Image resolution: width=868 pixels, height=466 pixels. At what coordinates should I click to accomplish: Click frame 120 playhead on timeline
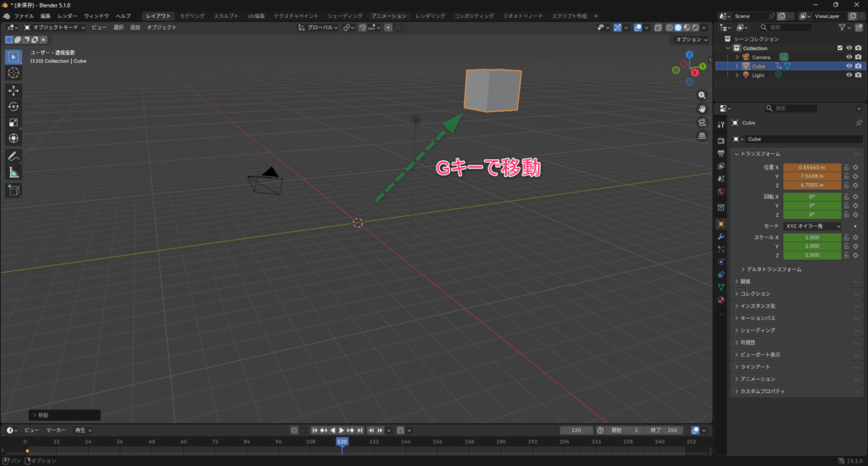[x=342, y=441]
